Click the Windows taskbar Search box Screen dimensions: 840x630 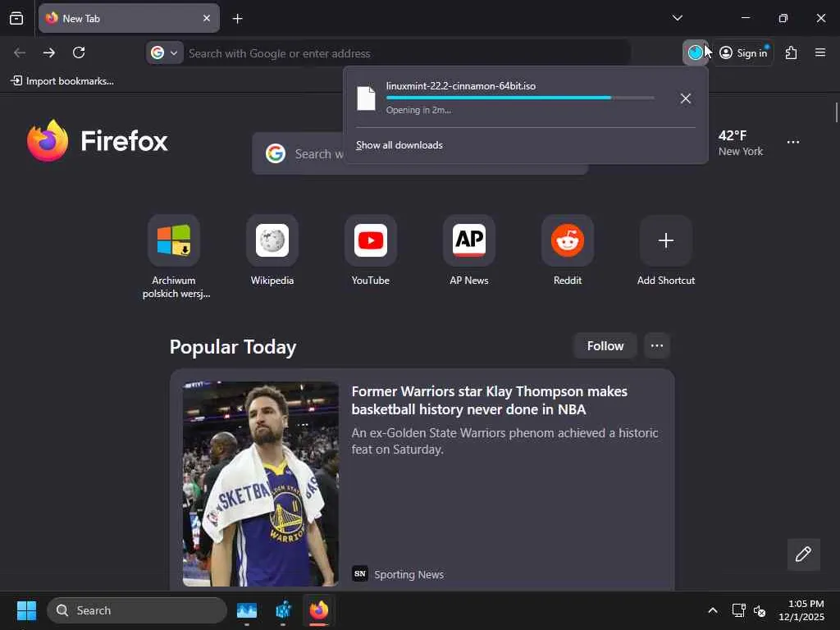pos(137,610)
